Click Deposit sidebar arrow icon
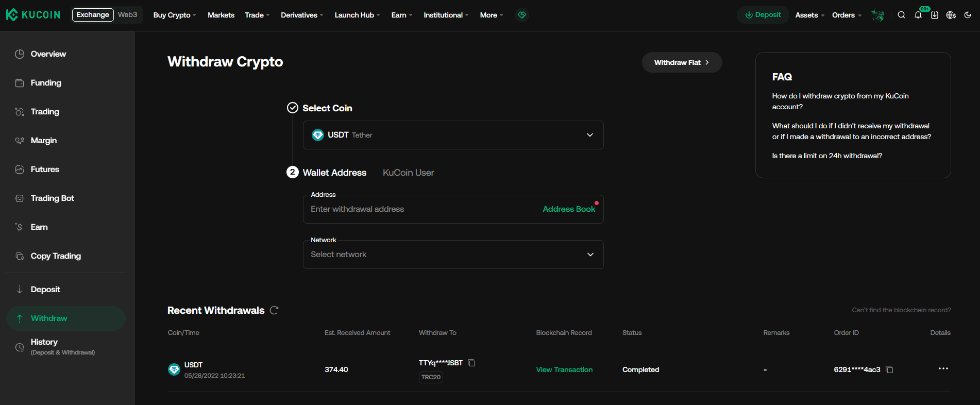The width and height of the screenshot is (980, 405). point(20,290)
